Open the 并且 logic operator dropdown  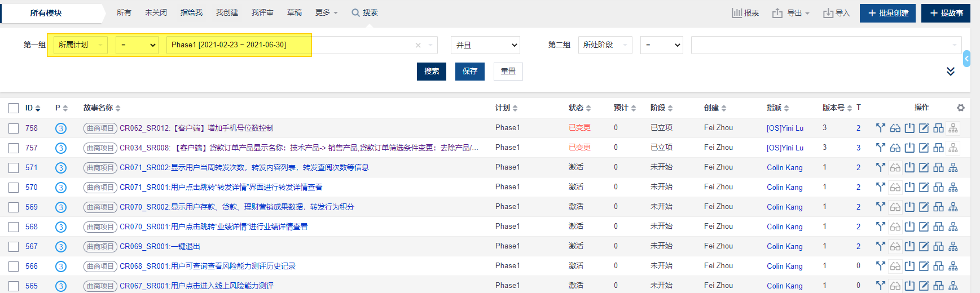point(485,45)
